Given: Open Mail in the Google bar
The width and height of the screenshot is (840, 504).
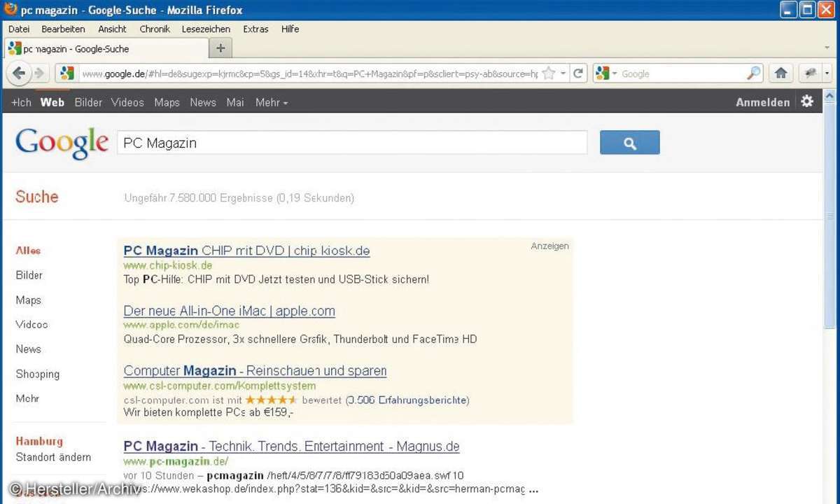Looking at the screenshot, I should pos(235,102).
